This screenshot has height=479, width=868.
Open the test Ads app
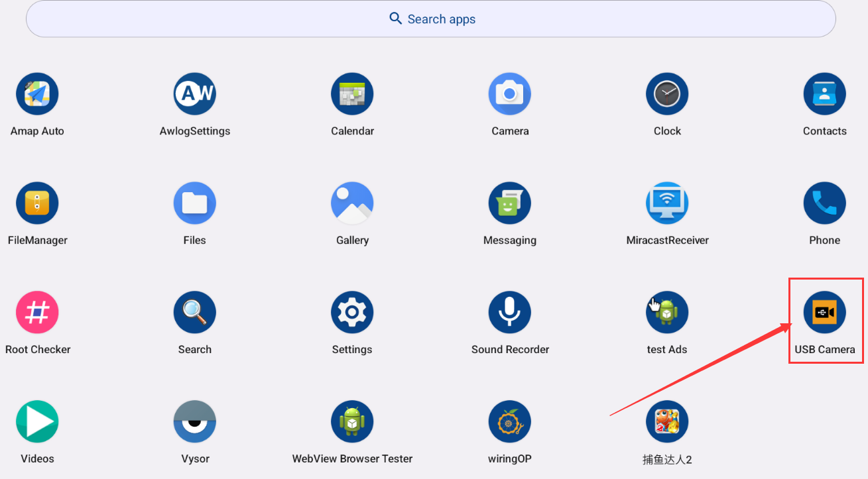[x=667, y=313]
